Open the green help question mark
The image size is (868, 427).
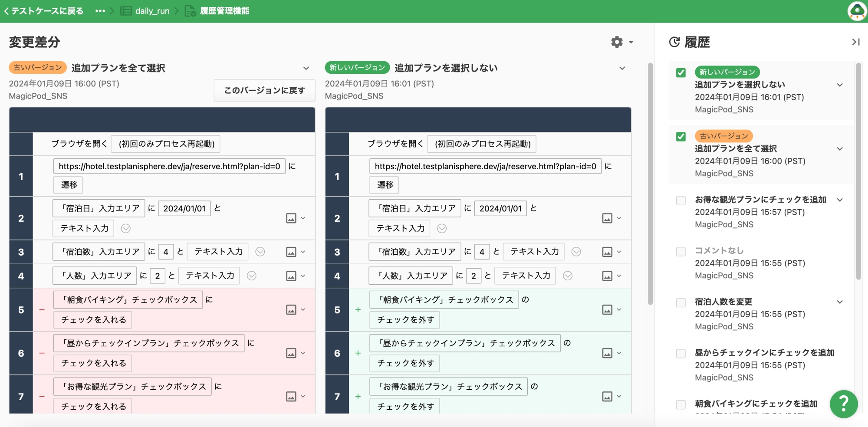(x=843, y=404)
